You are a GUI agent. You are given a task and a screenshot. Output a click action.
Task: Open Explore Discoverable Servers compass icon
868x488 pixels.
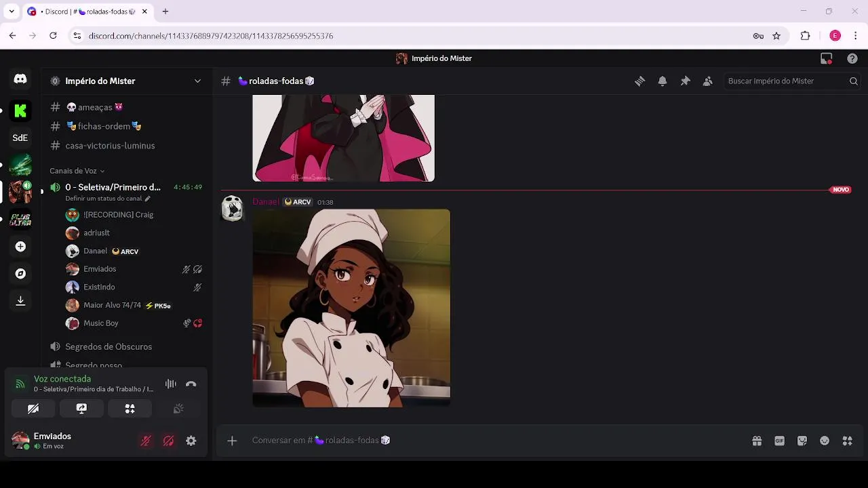pos(20,274)
